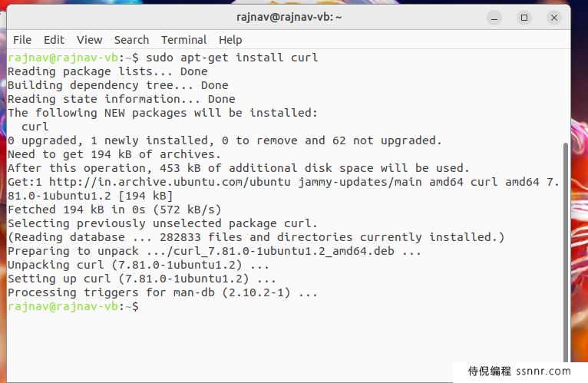Click the line 'Building dependency tree... Done'
588x383 pixels.
click(117, 85)
